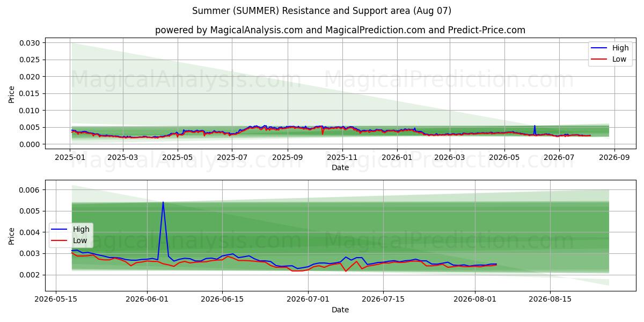The image size is (644, 322).
Task: Click the red Low line sample in top legend
Action: point(600,59)
